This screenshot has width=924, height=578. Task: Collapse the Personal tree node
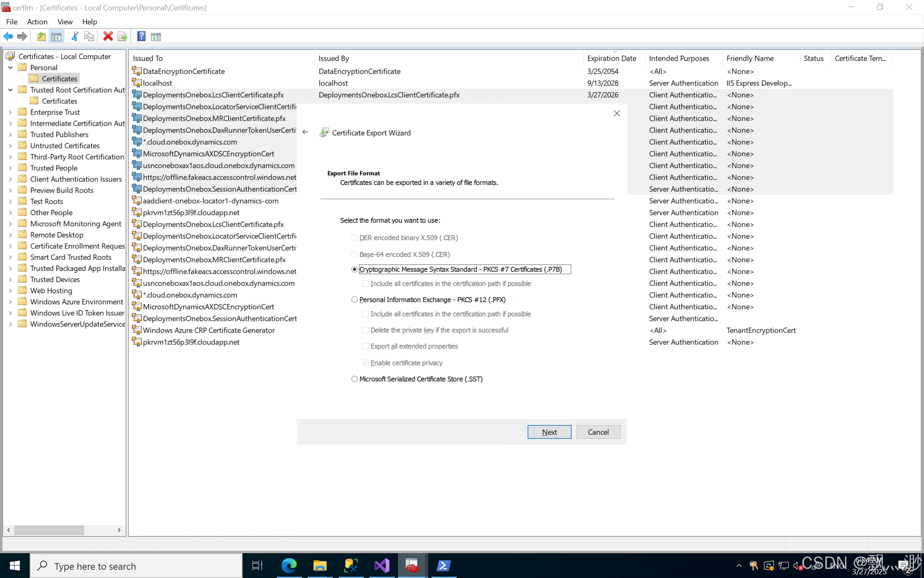click(10, 68)
